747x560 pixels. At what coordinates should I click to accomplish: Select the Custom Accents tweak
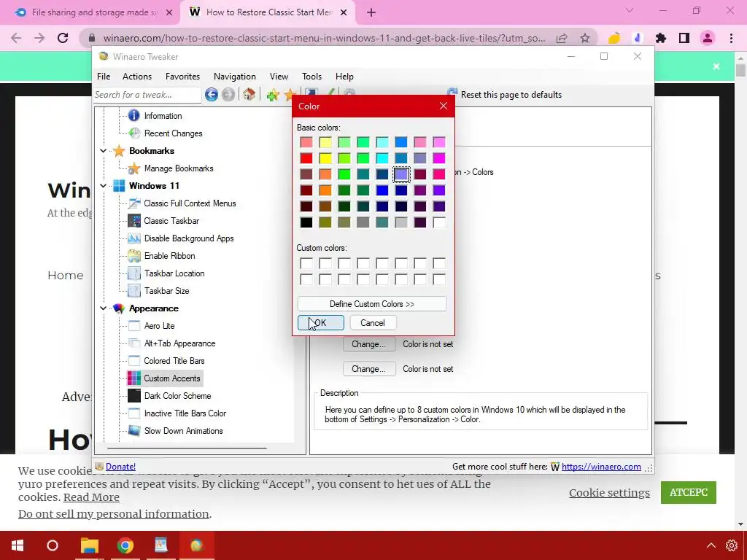[172, 378]
